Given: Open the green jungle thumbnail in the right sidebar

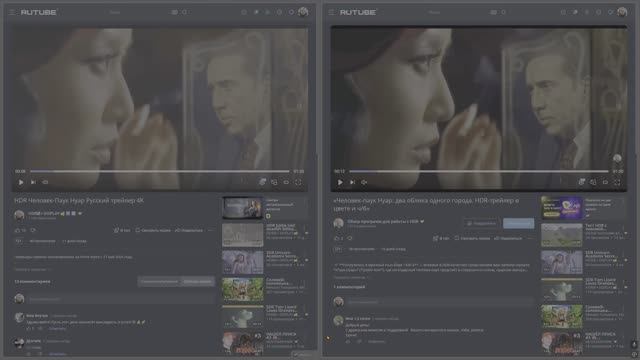Looking at the screenshot, I should pyautogui.click(x=562, y=316).
